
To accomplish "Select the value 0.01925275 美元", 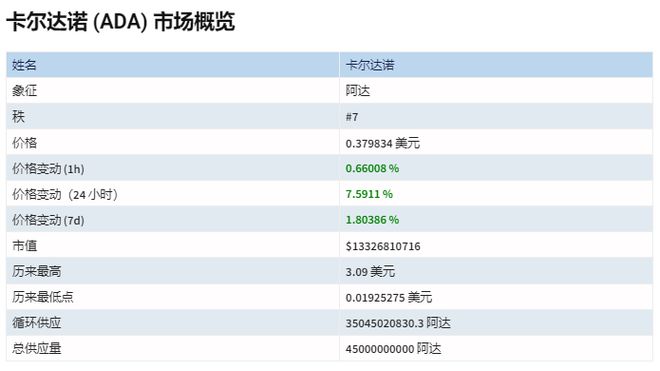I will 389,297.
